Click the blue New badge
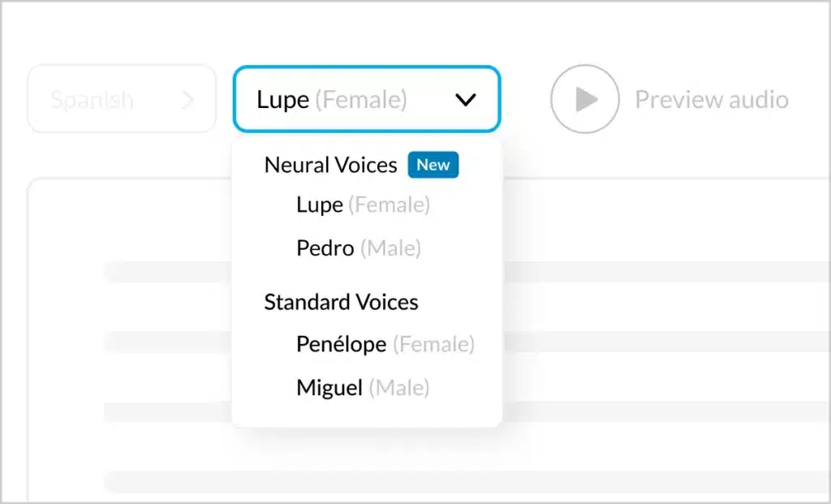 tap(433, 165)
